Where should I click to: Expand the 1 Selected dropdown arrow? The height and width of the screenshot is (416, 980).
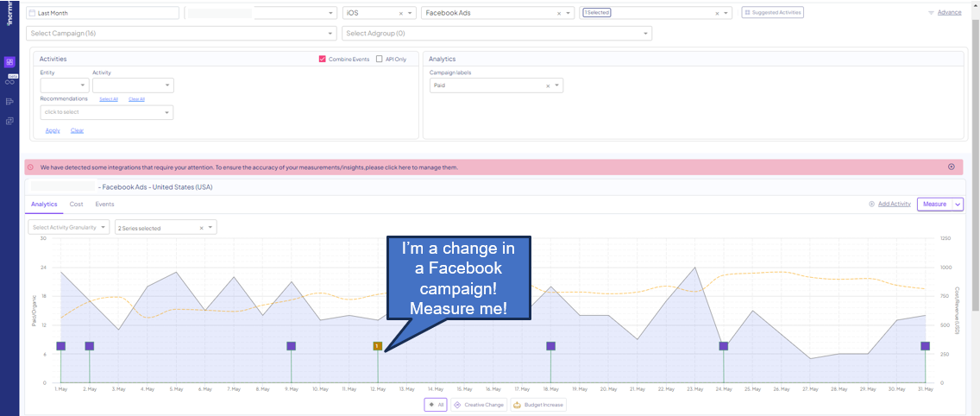pyautogui.click(x=726, y=13)
